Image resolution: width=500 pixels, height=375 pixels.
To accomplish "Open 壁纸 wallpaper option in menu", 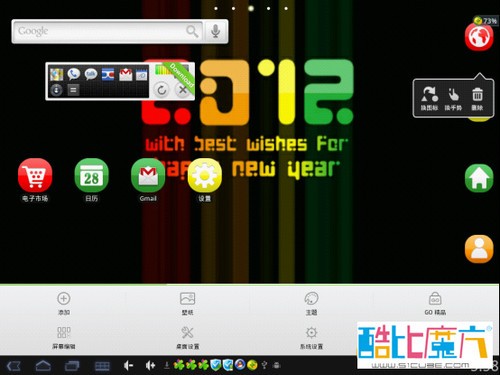I will 187,303.
